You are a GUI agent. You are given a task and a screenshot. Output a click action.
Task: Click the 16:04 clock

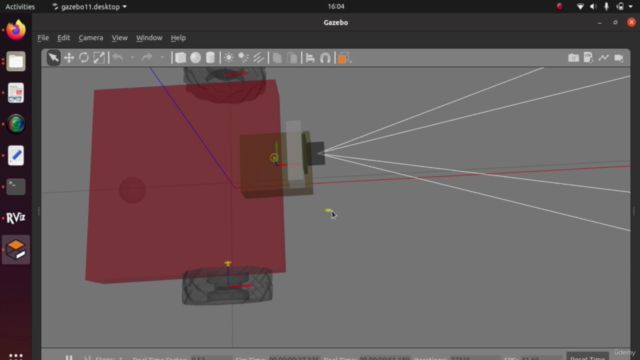click(336, 7)
